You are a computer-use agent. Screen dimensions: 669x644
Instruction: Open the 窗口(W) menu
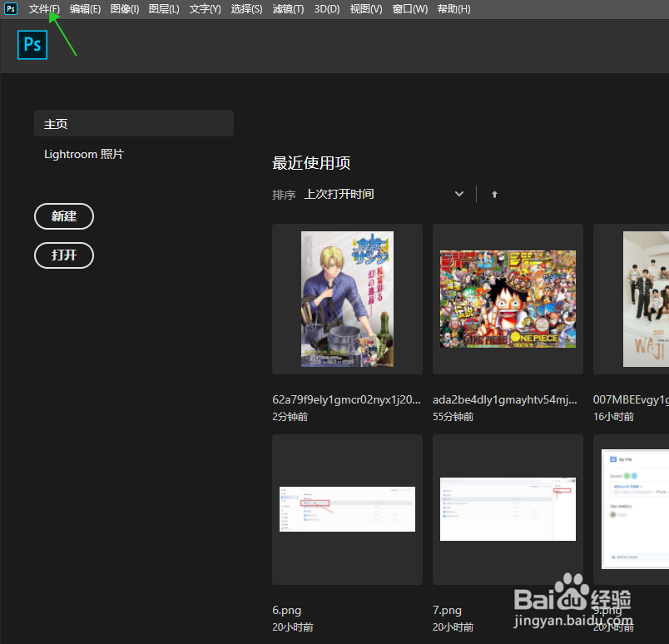pyautogui.click(x=410, y=9)
